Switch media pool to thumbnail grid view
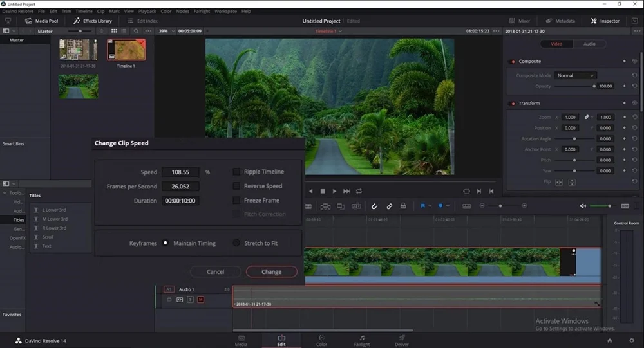The image size is (644, 348). tap(114, 31)
